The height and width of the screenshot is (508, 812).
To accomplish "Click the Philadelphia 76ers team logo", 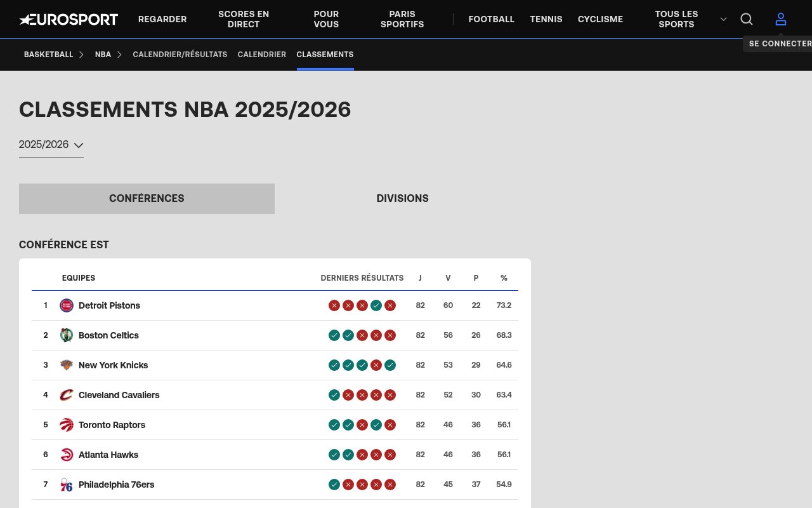I will click(67, 485).
